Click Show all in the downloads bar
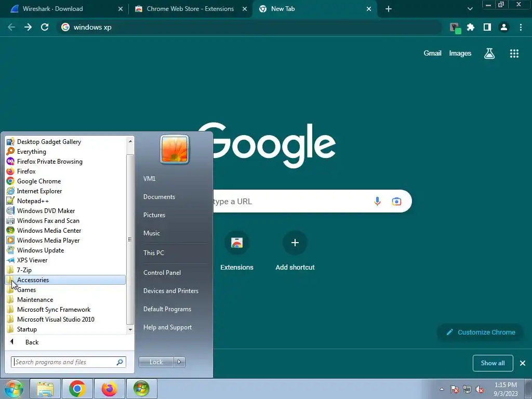This screenshot has height=399, width=532. click(x=493, y=363)
